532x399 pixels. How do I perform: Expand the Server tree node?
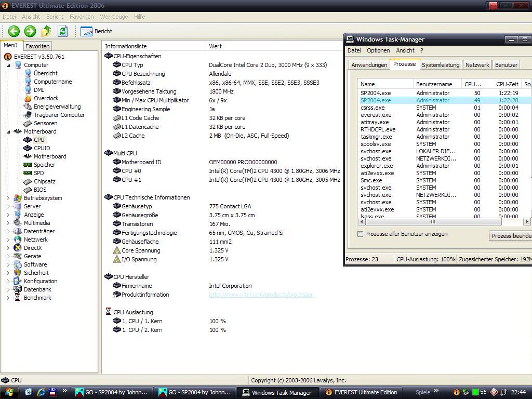click(x=8, y=206)
